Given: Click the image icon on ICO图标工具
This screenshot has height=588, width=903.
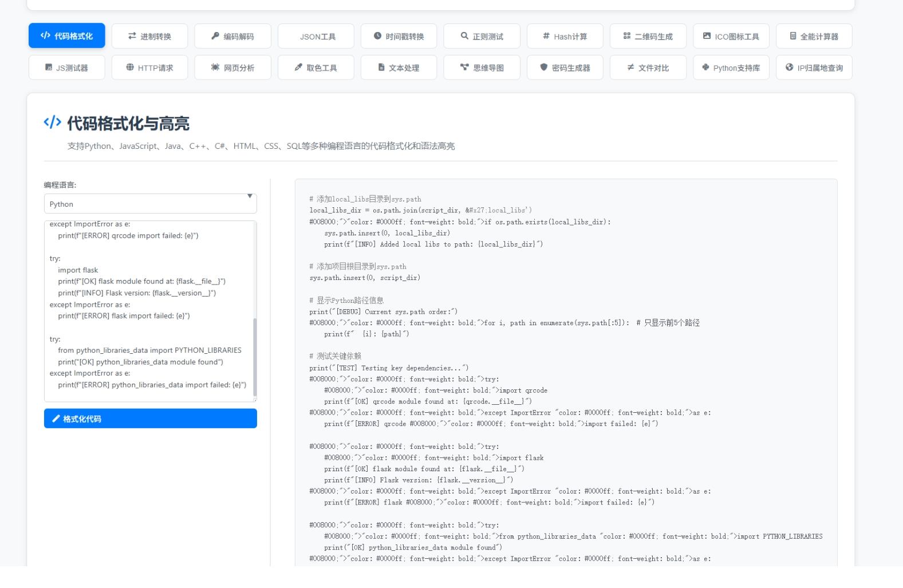Looking at the screenshot, I should tap(707, 35).
